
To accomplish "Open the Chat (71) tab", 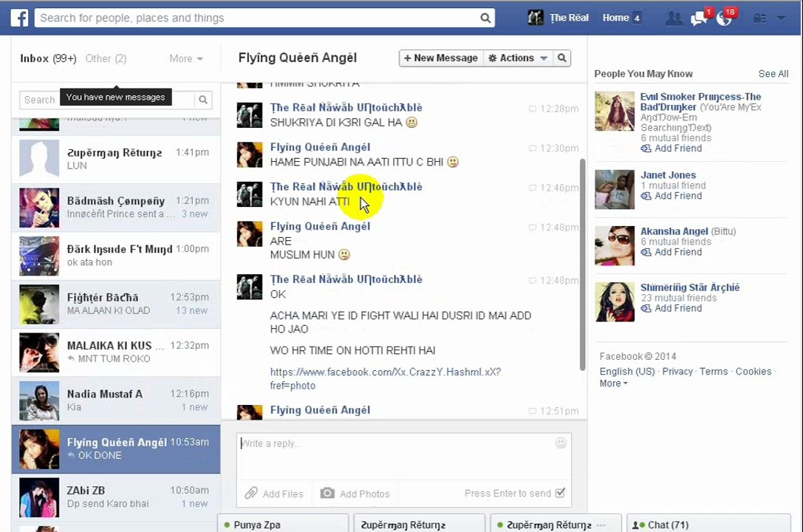I will click(x=708, y=525).
